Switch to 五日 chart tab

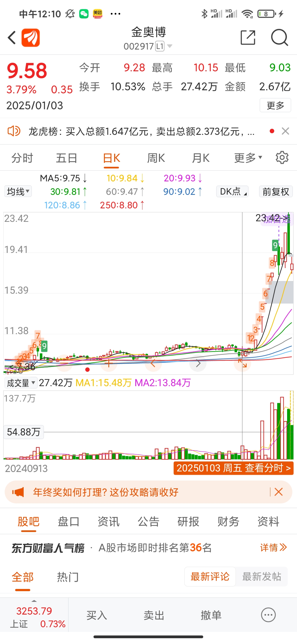[67, 158]
